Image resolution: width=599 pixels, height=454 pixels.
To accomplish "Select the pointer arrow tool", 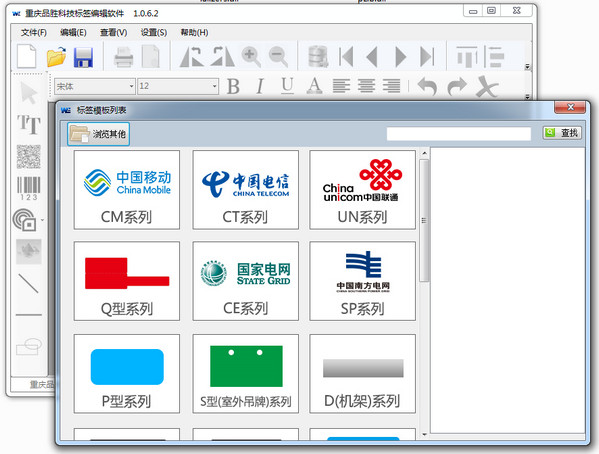I will (x=29, y=92).
